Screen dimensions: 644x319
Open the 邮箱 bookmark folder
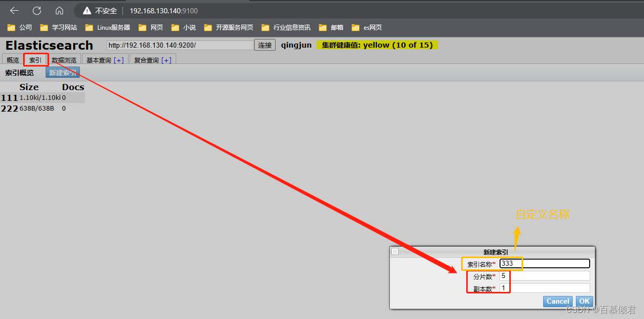tap(331, 28)
